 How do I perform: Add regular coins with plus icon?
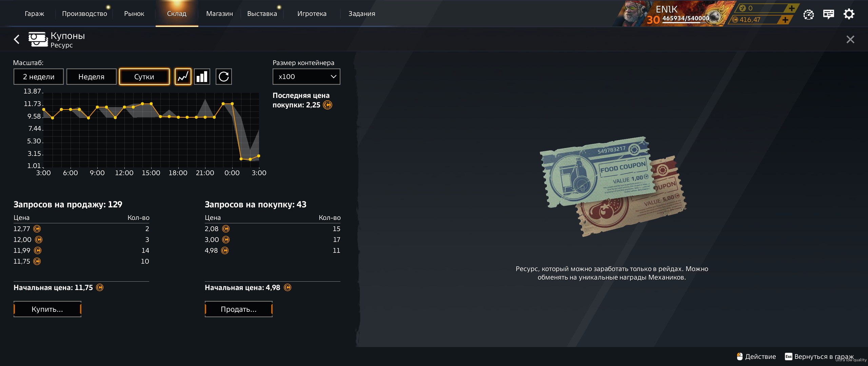pos(785,20)
